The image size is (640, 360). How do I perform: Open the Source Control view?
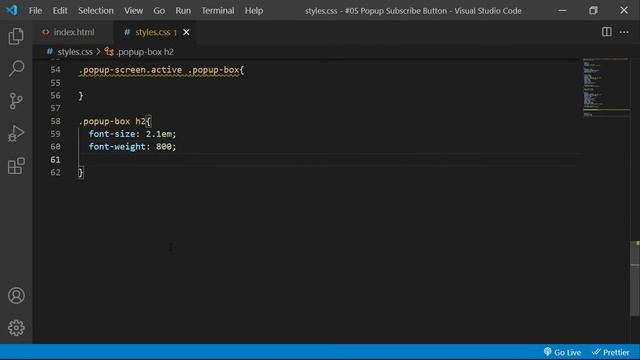pos(16,101)
